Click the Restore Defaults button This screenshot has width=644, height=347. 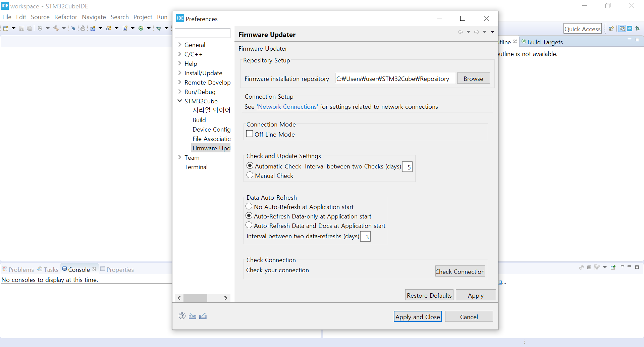click(x=429, y=295)
